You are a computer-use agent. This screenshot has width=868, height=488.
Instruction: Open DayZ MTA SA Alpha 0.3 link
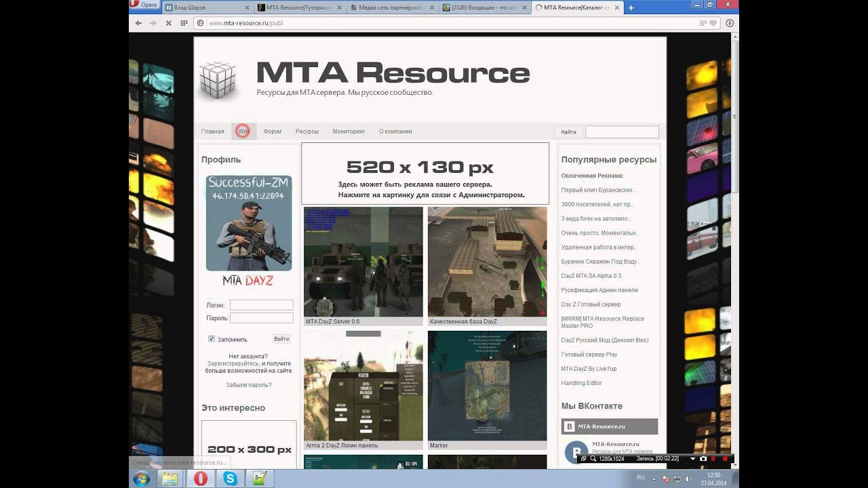[591, 276]
